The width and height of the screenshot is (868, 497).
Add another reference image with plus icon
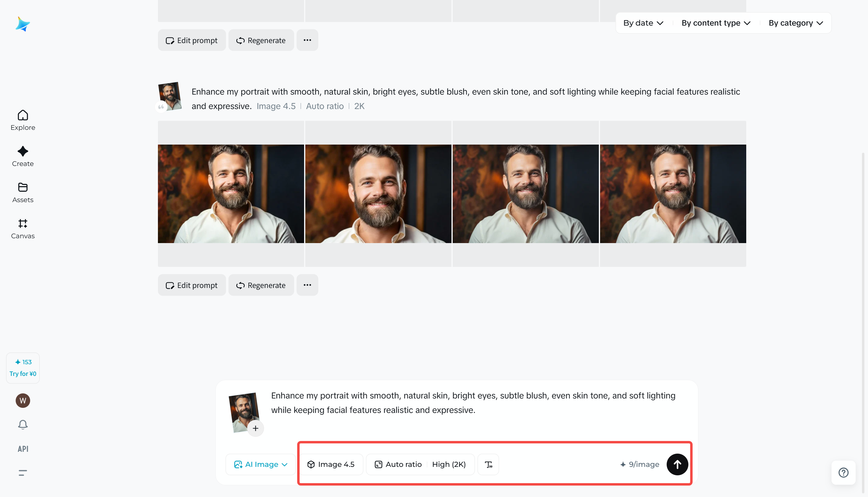coord(255,428)
